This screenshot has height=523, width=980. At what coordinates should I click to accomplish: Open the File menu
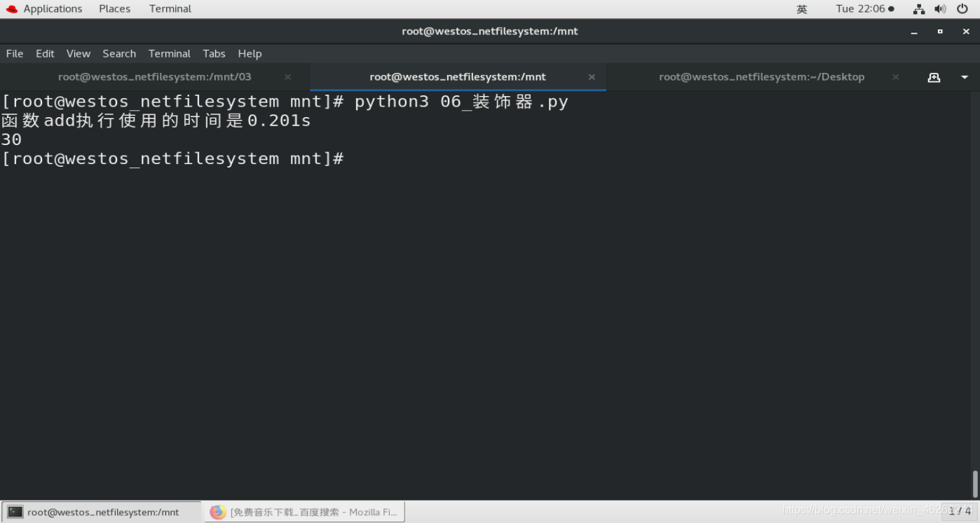pyautogui.click(x=15, y=53)
